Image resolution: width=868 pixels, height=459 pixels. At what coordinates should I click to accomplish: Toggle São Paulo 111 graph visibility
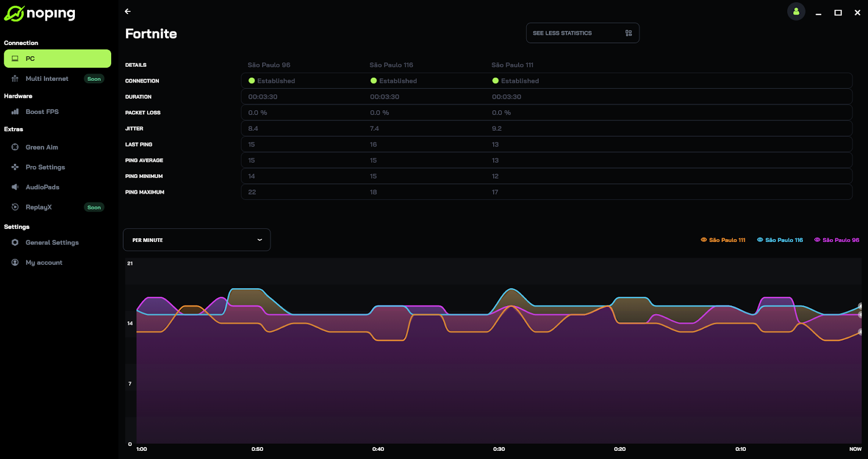[x=723, y=240]
